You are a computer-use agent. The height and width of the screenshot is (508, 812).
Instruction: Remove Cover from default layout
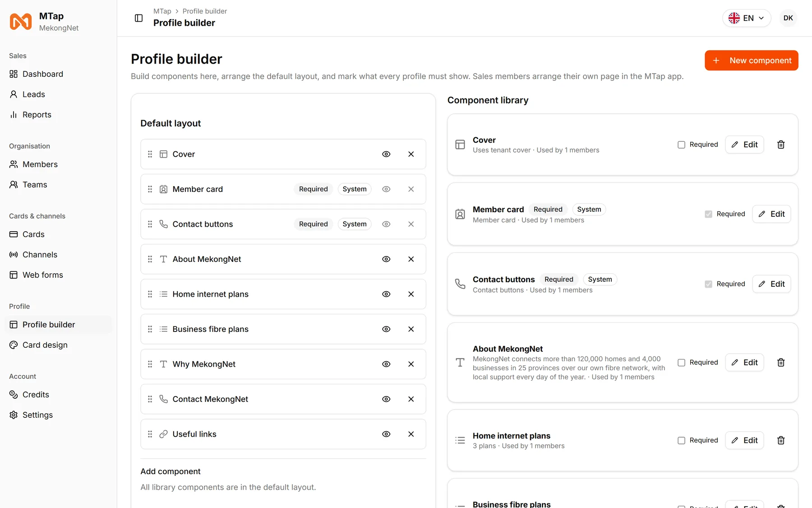coord(411,154)
